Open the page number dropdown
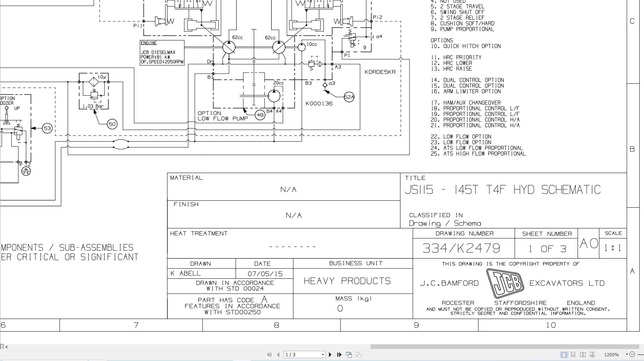This screenshot has width=644, height=361. point(322,354)
